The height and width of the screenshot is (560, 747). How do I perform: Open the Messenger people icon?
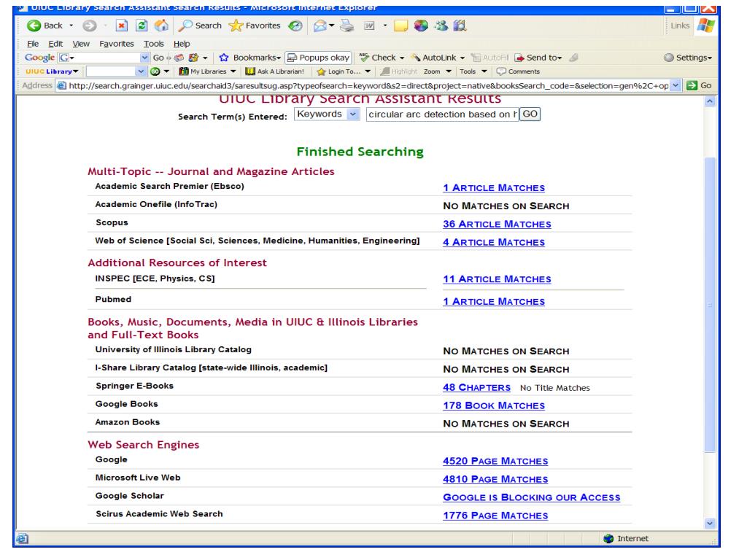tap(441, 26)
